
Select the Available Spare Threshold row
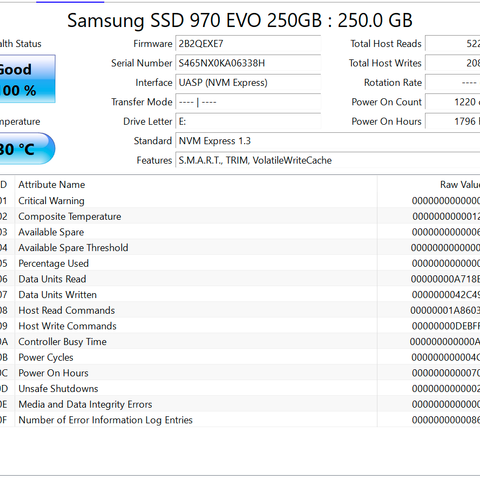[240, 248]
